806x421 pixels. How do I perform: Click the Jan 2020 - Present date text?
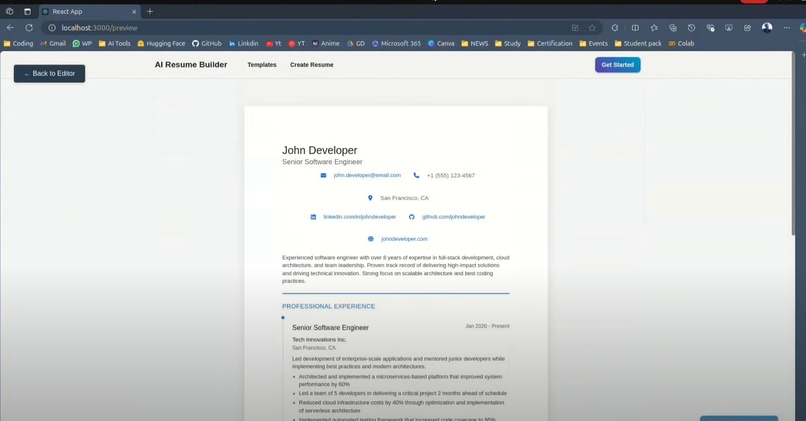pos(487,326)
